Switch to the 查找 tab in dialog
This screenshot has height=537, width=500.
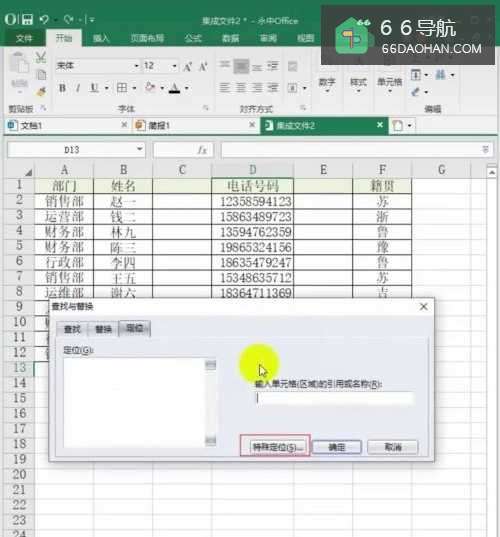click(72, 329)
